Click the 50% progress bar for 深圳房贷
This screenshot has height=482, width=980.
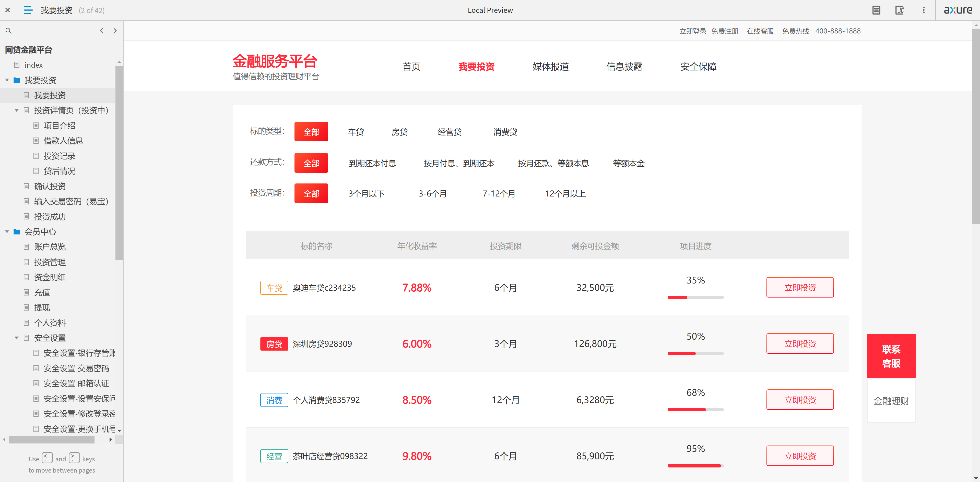695,353
